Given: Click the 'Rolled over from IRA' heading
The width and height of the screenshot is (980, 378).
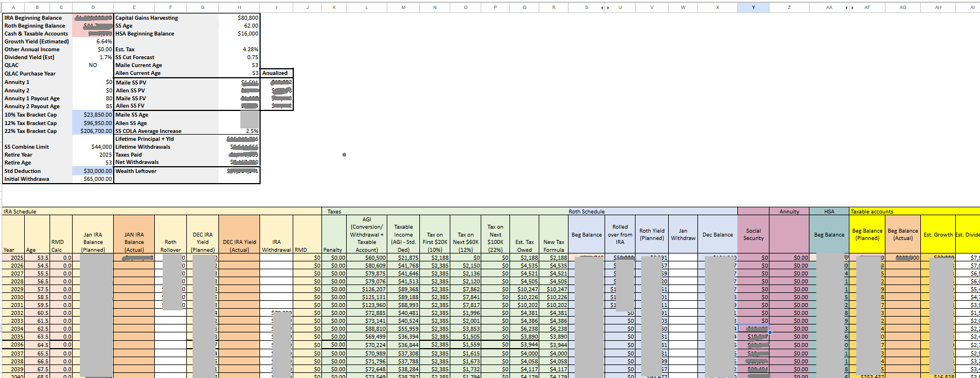Looking at the screenshot, I should click(620, 234).
